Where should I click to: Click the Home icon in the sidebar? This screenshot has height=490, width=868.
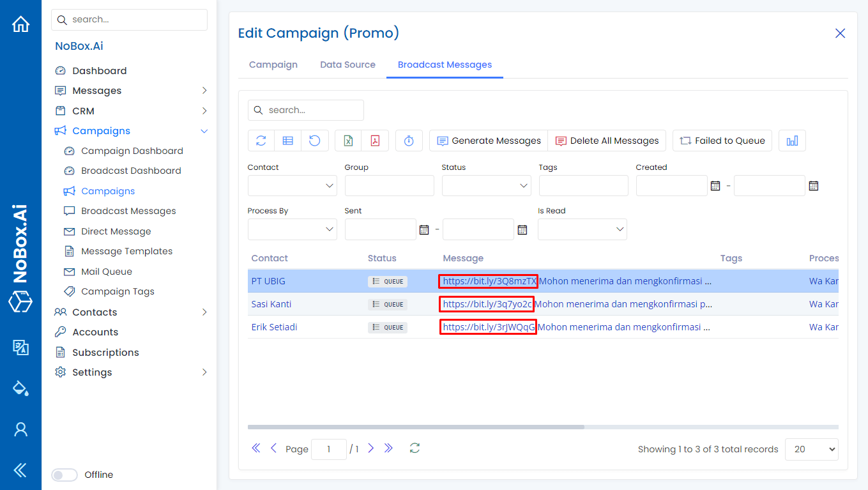pyautogui.click(x=20, y=23)
